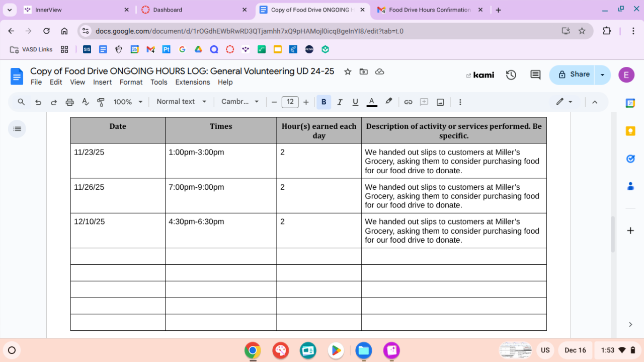Viewport: 644px width, 362px height.
Task: Open the editing mode pencil dropdown
Action: pyautogui.click(x=565, y=102)
